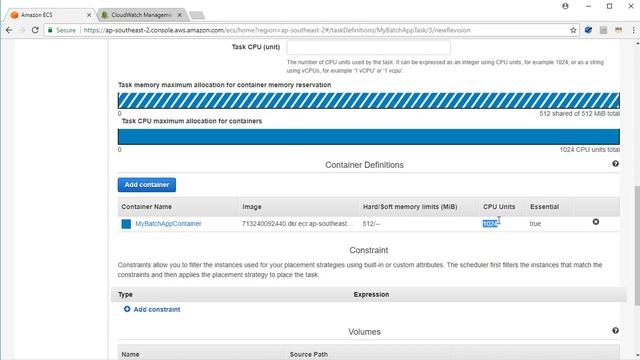Click the task CPU allocation blue bar
640x360 pixels.
pyautogui.click(x=369, y=137)
